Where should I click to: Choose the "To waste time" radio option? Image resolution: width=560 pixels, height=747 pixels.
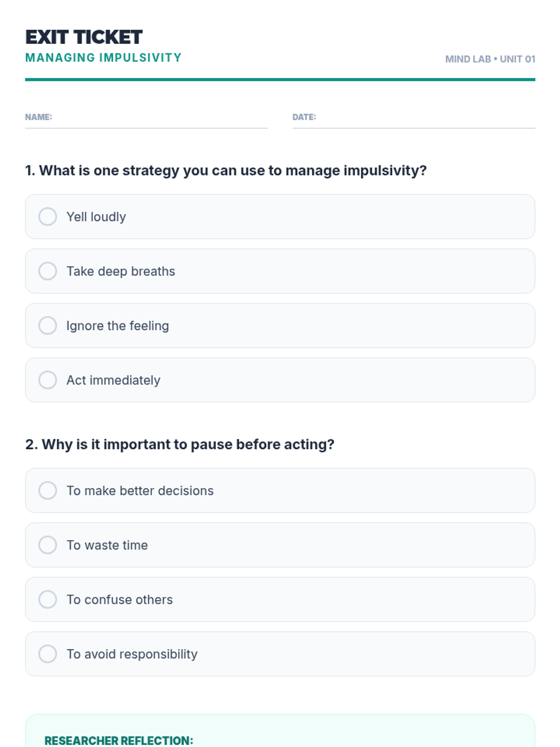point(48,545)
